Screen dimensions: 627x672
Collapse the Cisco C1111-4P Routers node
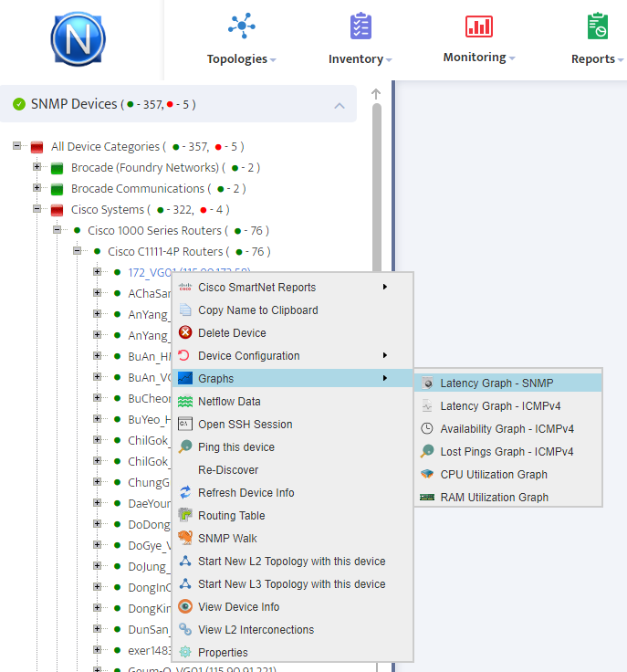pyautogui.click(x=77, y=251)
